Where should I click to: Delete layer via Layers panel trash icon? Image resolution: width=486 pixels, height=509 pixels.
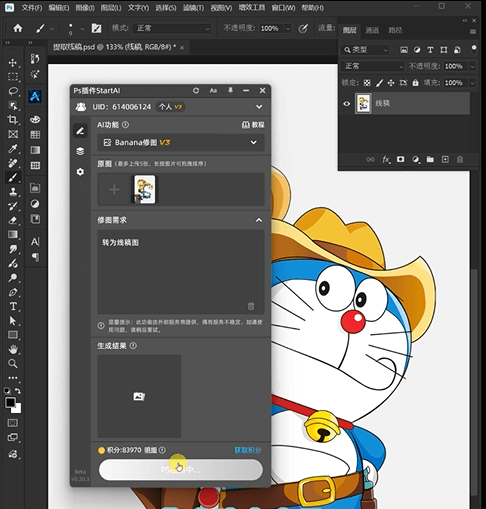460,160
